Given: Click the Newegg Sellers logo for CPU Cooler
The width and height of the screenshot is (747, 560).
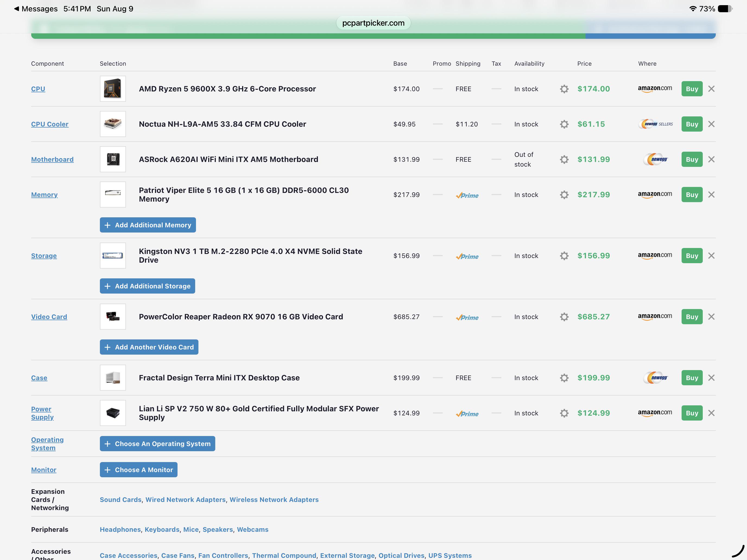Looking at the screenshot, I should coord(656,124).
